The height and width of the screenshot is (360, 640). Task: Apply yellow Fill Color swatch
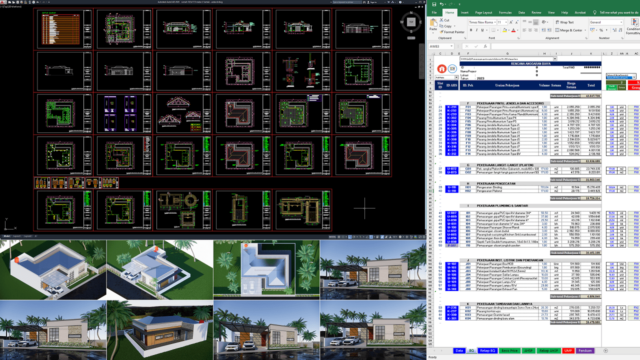pyautogui.click(x=504, y=30)
